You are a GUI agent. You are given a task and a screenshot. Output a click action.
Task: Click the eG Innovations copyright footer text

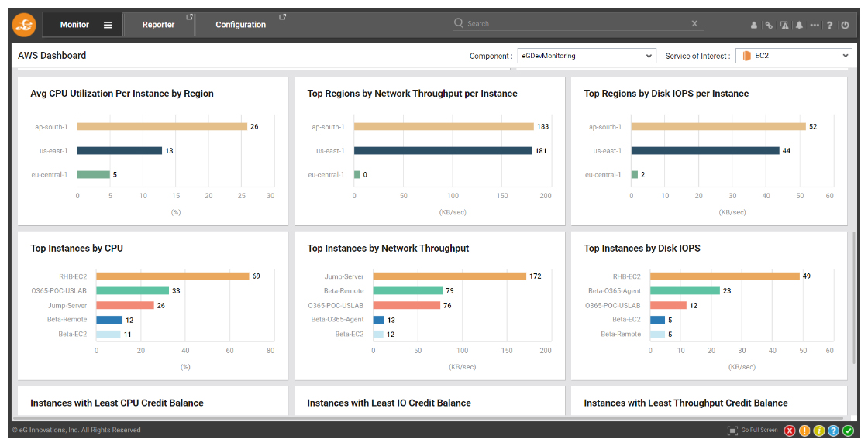[x=77, y=430]
